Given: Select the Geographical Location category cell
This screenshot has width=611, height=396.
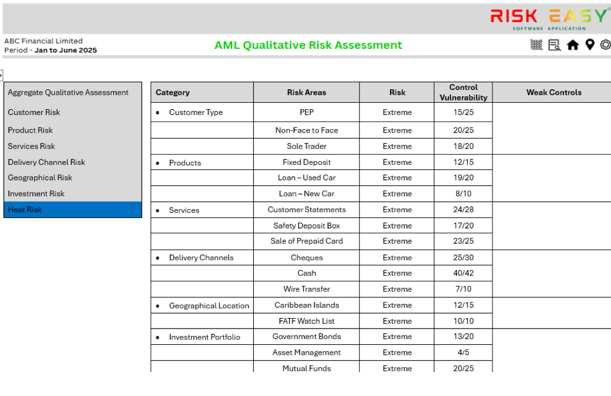Looking at the screenshot, I should (x=202, y=306).
